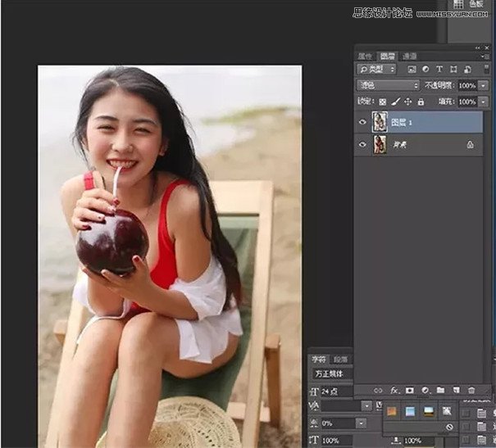The height and width of the screenshot is (448, 496).
Task: Click the fourth style preset icon
Action: click(x=447, y=411)
